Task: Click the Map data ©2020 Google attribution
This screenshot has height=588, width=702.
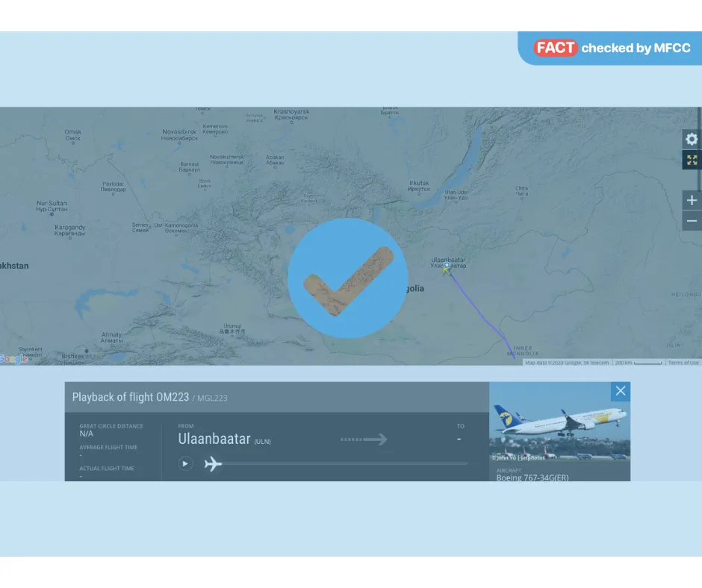Action: pos(567,363)
